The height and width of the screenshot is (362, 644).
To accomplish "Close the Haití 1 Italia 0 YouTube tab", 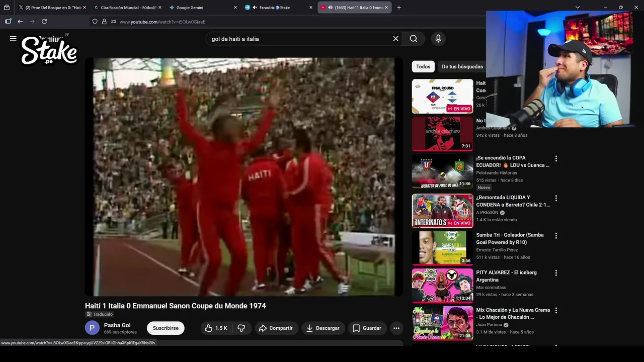I will (x=386, y=8).
